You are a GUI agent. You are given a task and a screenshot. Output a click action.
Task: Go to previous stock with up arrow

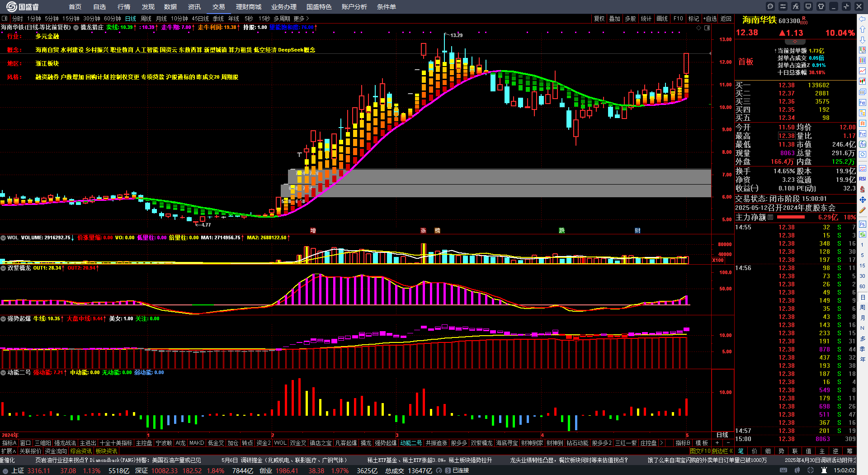coord(863,29)
